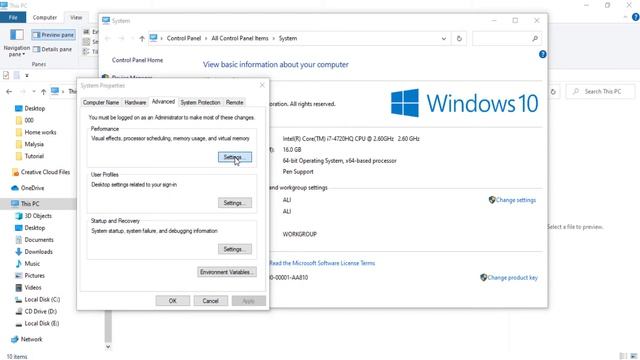Open quick access toolbar customize dropdown
The image size is (640, 360).
[27, 76]
